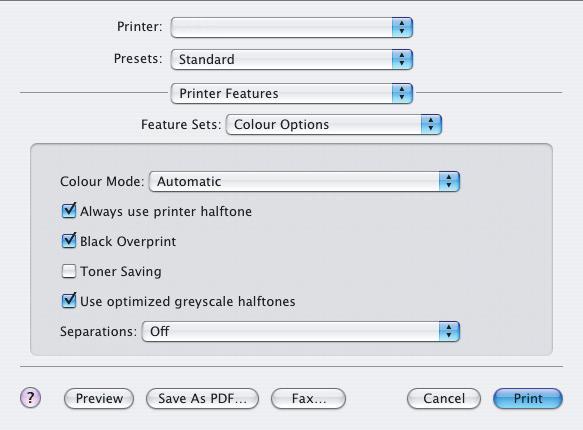The width and height of the screenshot is (583, 430).
Task: Open the Presets Standard dropdown
Action: [x=292, y=59]
